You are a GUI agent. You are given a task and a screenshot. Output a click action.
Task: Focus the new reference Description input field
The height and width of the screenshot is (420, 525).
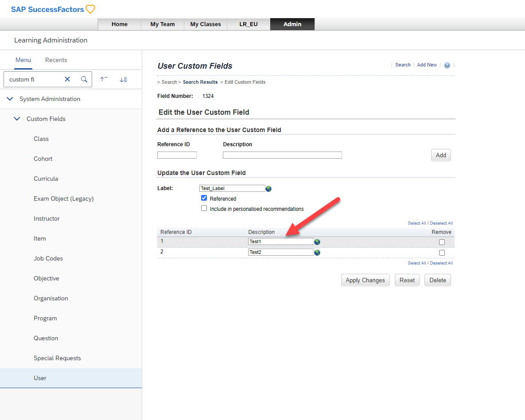pyautogui.click(x=282, y=155)
